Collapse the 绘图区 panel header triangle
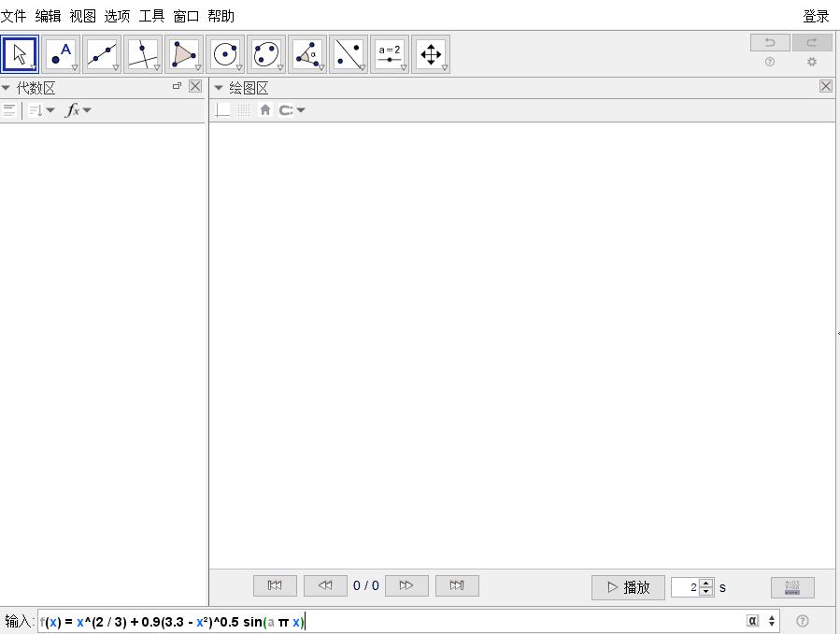 (x=219, y=87)
